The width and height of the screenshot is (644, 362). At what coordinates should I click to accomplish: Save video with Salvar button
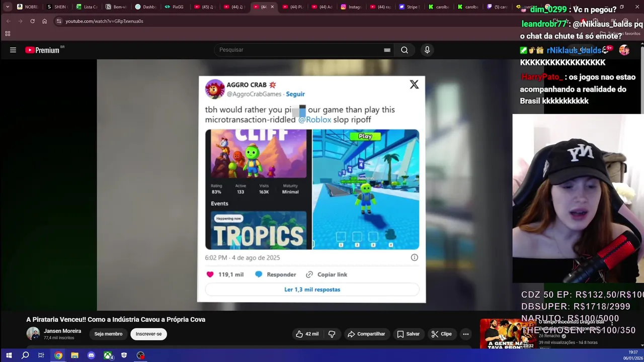point(408,334)
